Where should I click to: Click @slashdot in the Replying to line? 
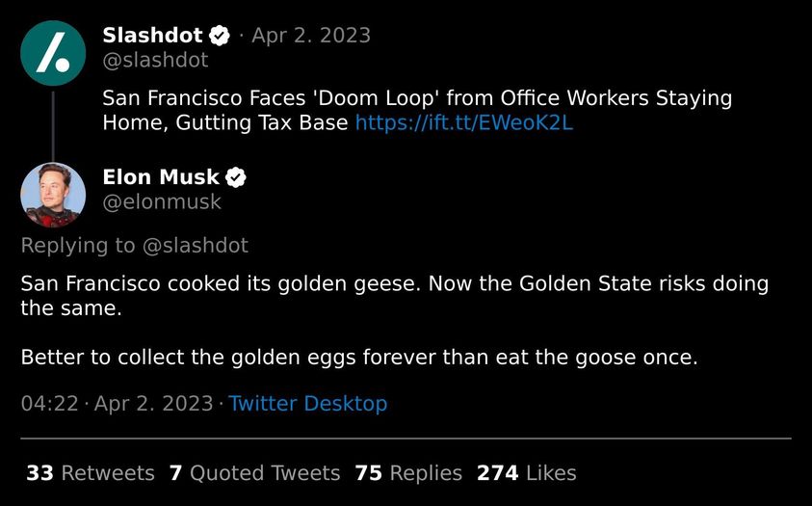point(196,246)
